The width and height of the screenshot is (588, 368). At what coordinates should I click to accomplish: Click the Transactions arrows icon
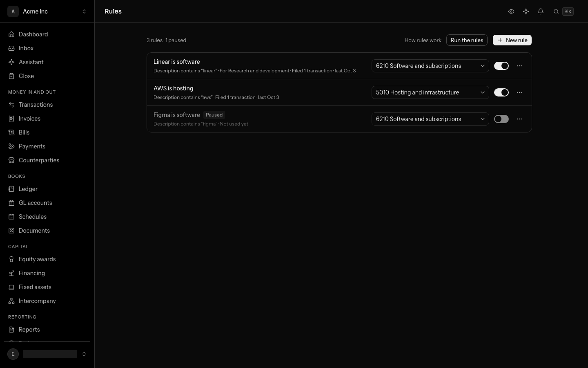tap(11, 105)
